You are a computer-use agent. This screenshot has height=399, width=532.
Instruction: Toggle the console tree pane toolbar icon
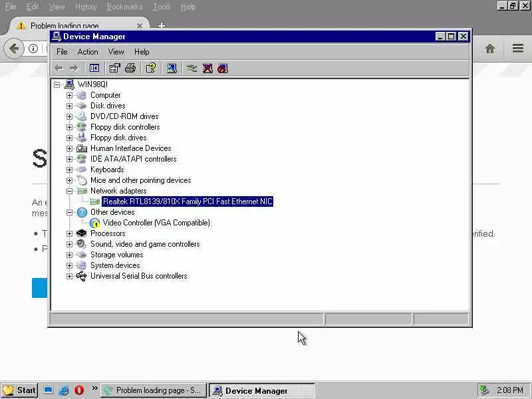click(x=94, y=68)
